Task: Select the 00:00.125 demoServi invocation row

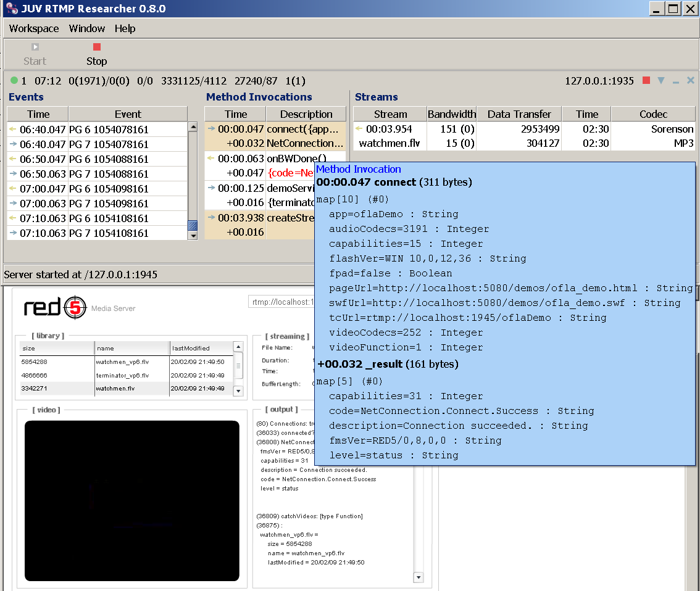Action: (x=260, y=188)
